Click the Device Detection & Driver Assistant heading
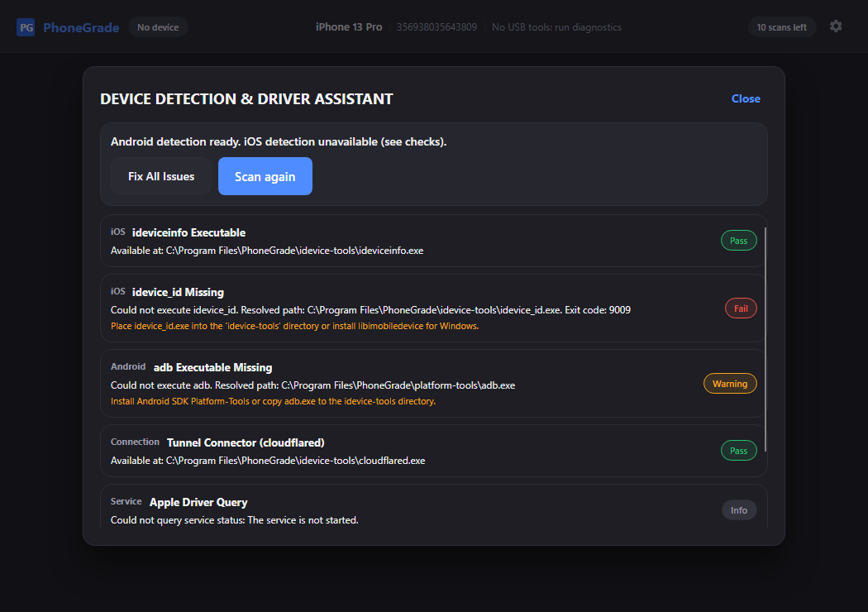This screenshot has width=868, height=612. tap(246, 99)
